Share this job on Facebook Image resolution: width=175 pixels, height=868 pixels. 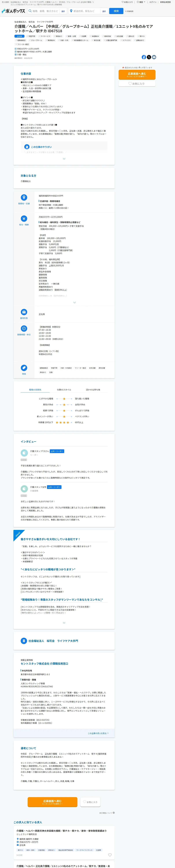click(144, 57)
